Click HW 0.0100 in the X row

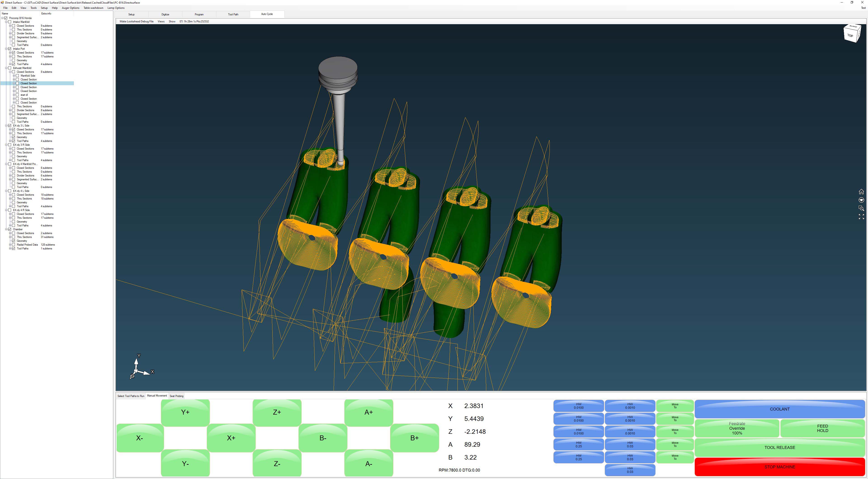click(x=579, y=406)
